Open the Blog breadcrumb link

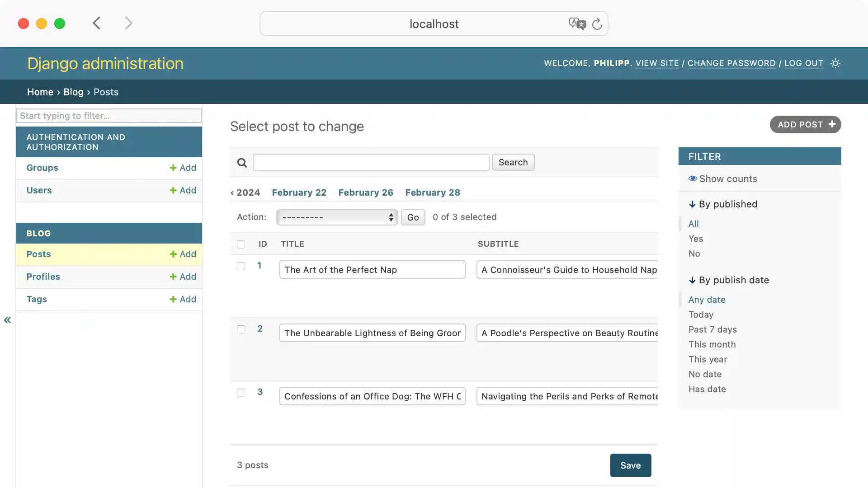click(x=73, y=92)
